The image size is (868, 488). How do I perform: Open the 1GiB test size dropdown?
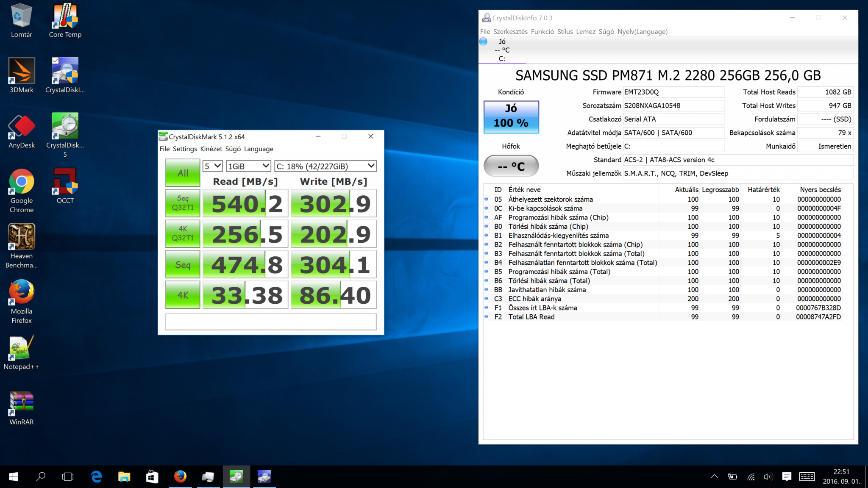coord(248,166)
